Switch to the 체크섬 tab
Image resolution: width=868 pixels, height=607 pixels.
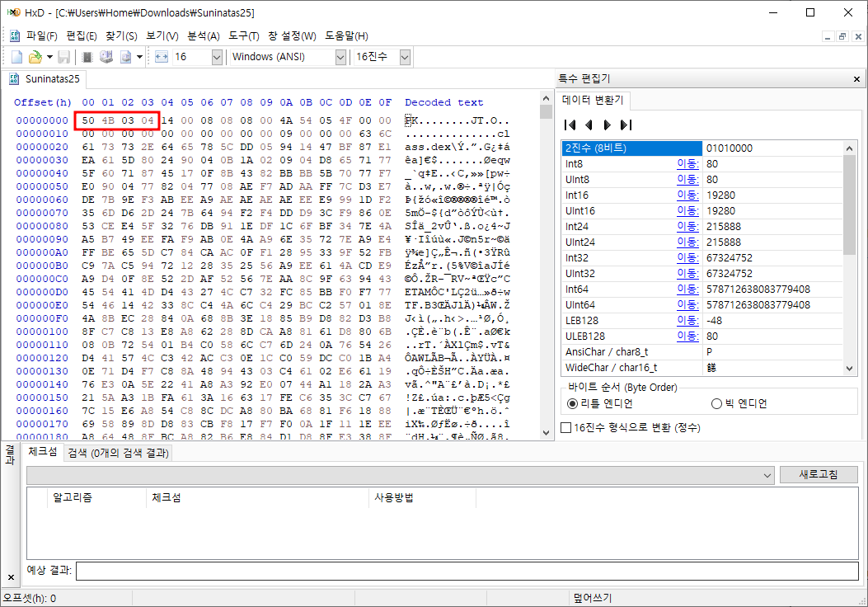[43, 451]
